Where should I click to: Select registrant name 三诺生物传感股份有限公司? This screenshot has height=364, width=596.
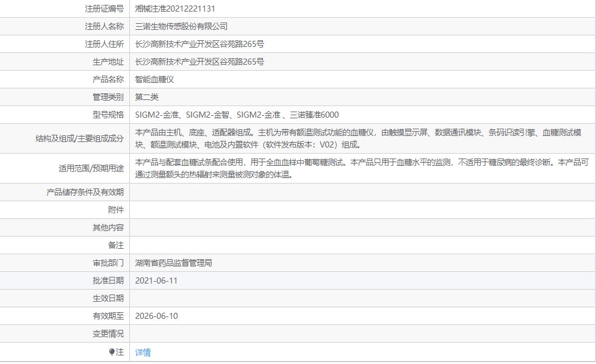click(x=181, y=26)
